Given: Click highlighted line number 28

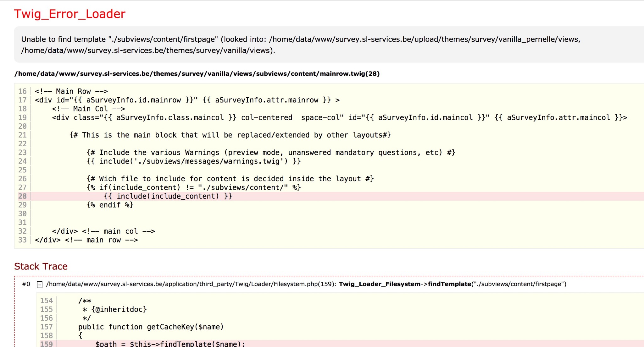Looking at the screenshot, I should pos(22,196).
